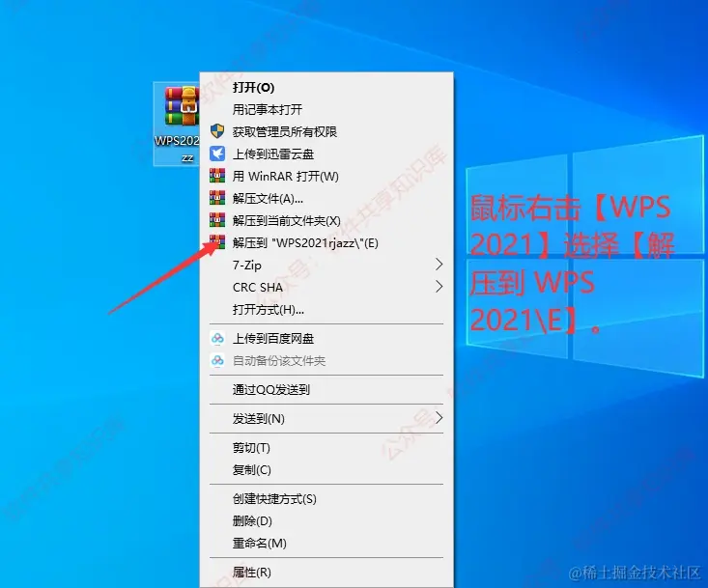This screenshot has width=708, height=588.
Task: Click the WinRAR icon beside 解压到 "WPS2021rjazz\"(E)
Action: [217, 242]
